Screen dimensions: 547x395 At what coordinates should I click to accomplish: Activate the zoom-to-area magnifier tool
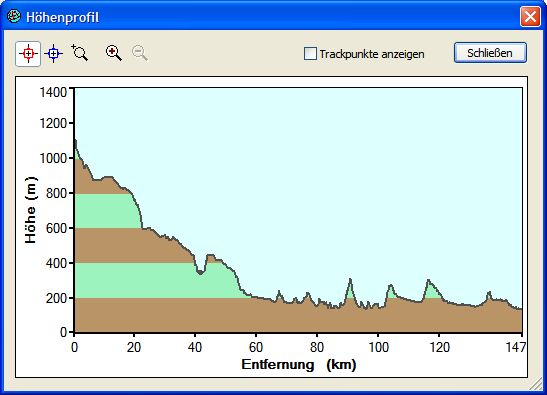(80, 53)
